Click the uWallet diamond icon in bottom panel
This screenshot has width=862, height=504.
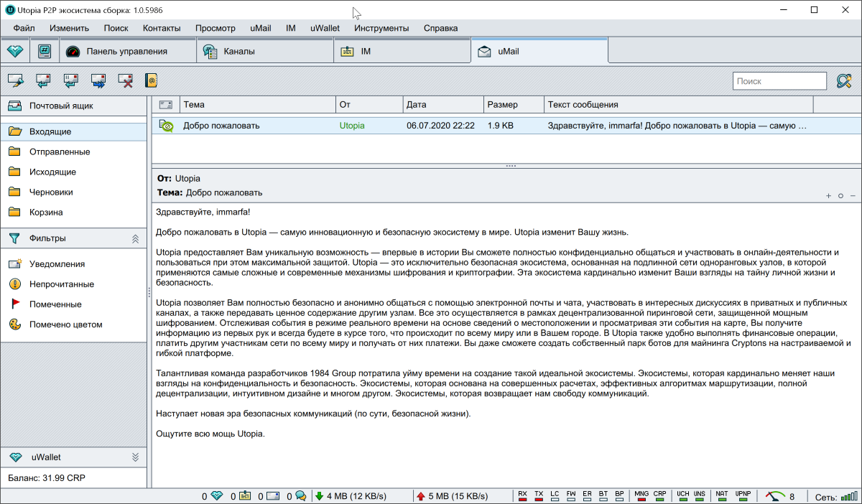click(x=15, y=457)
